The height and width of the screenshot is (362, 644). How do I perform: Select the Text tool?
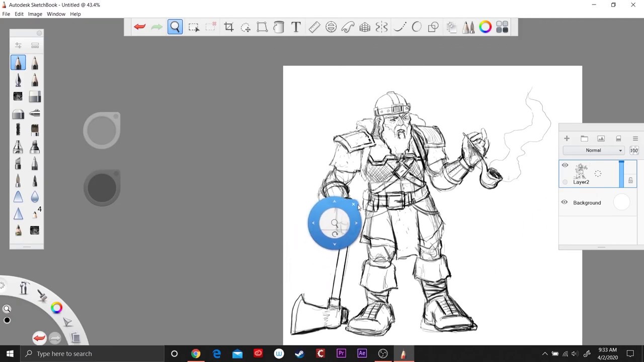pos(296,27)
